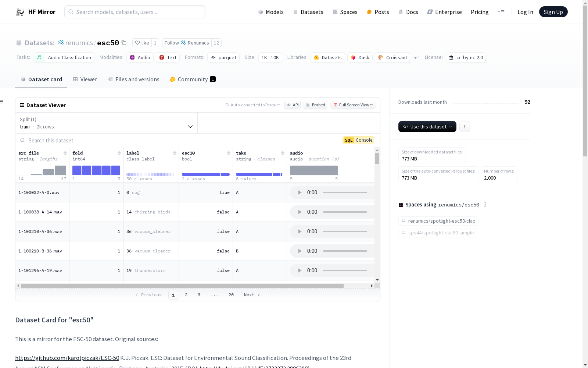
Task: Select the Audio modality tag
Action: (x=140, y=57)
